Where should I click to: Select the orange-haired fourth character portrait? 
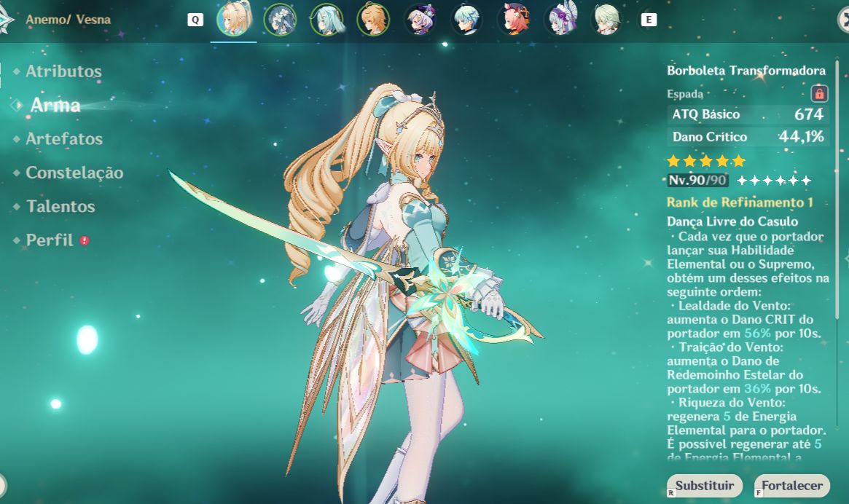pos(373,20)
